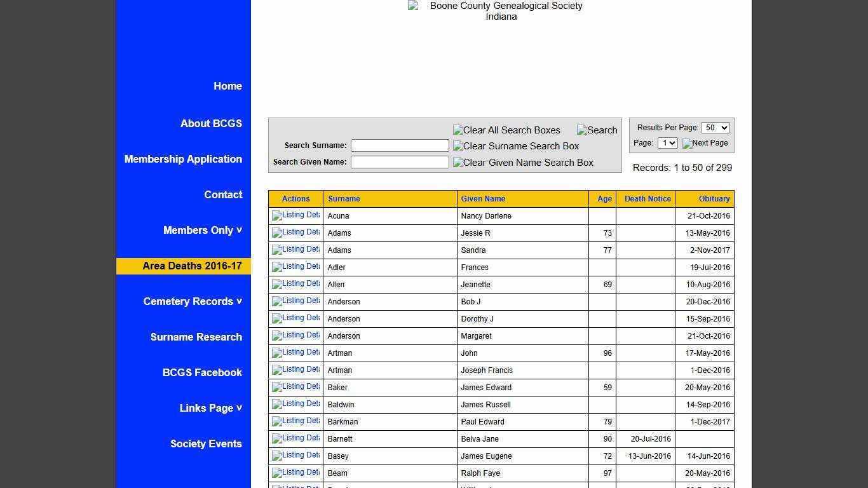The height and width of the screenshot is (488, 868).
Task: Open the About BCGS page
Action: (211, 123)
